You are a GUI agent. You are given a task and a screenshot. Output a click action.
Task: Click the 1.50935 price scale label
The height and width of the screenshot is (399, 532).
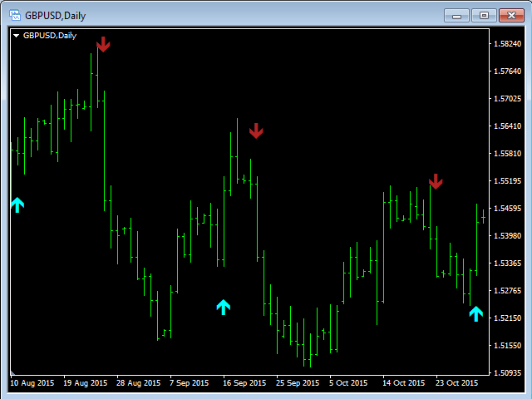pyautogui.click(x=507, y=373)
